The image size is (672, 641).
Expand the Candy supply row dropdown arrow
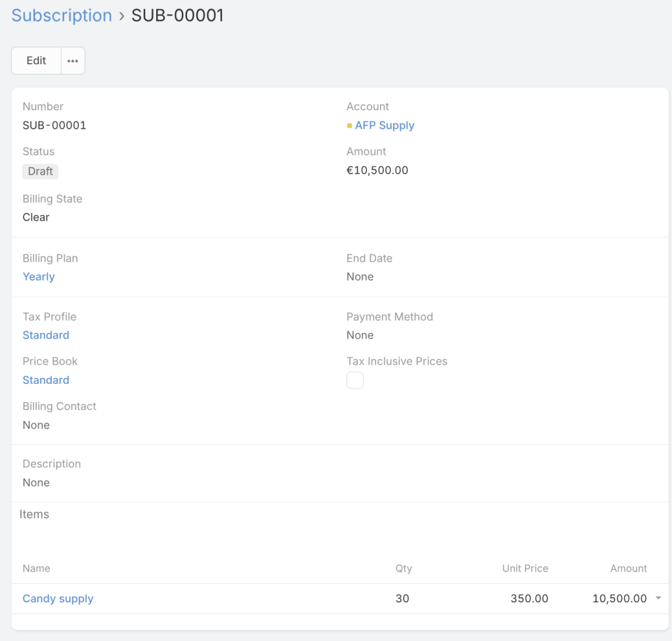(658, 598)
